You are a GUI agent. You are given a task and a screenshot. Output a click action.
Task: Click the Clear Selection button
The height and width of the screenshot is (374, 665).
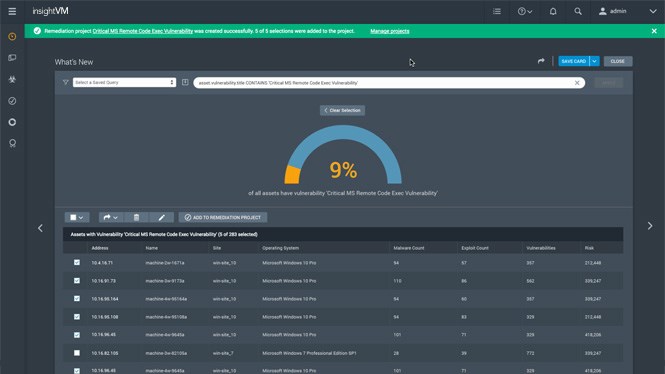(x=342, y=110)
